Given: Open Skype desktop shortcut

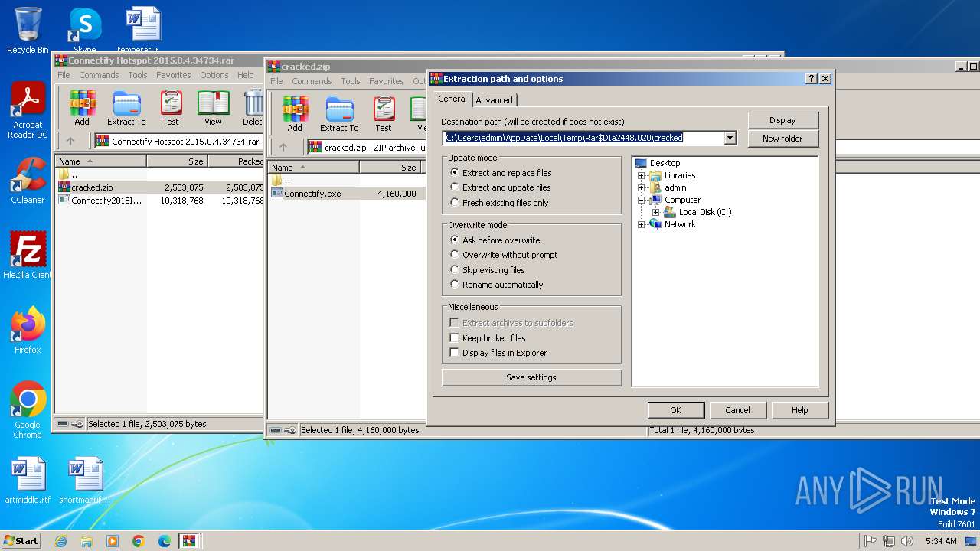Looking at the screenshot, I should click(85, 31).
